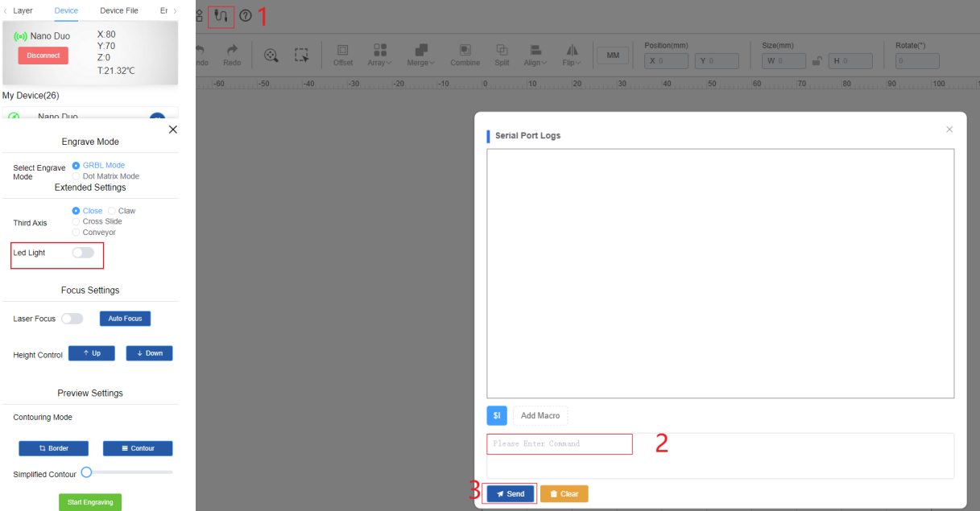Select Dot Matrix Mode radio button
980x511 pixels.
(x=76, y=176)
